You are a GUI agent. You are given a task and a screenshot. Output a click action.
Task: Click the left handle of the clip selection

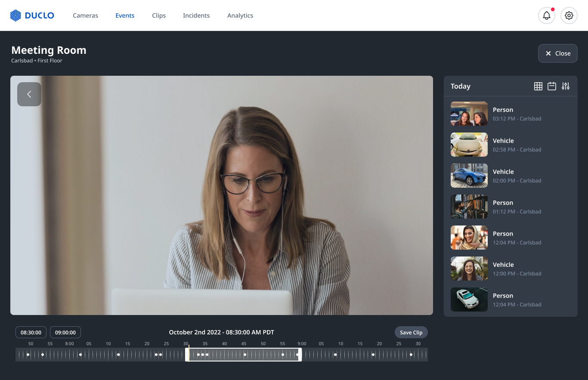[187, 355]
